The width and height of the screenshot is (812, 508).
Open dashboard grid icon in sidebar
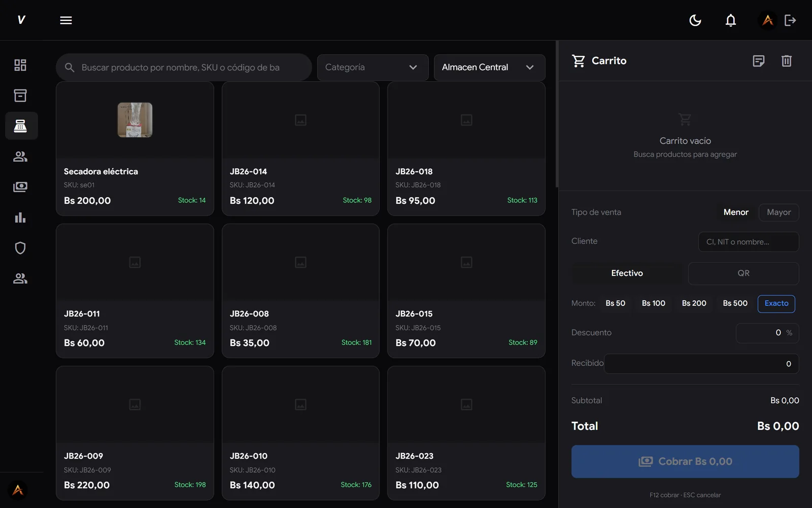coord(20,65)
